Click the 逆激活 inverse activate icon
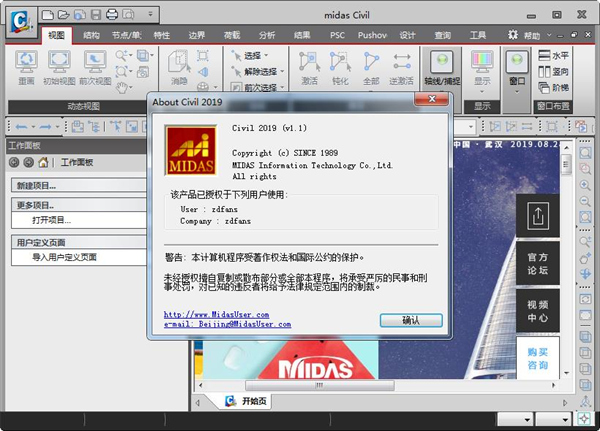 (x=401, y=68)
